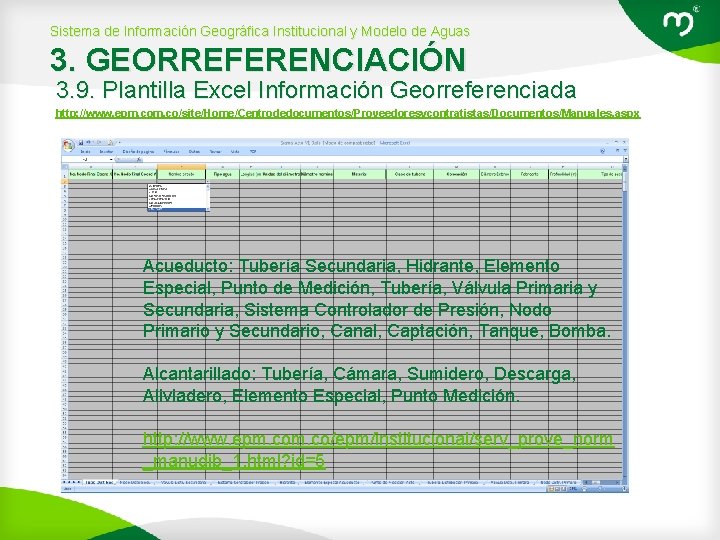The height and width of the screenshot is (540, 720).
Task: Select the Fabricante header cell
Action: pyautogui.click(x=529, y=174)
